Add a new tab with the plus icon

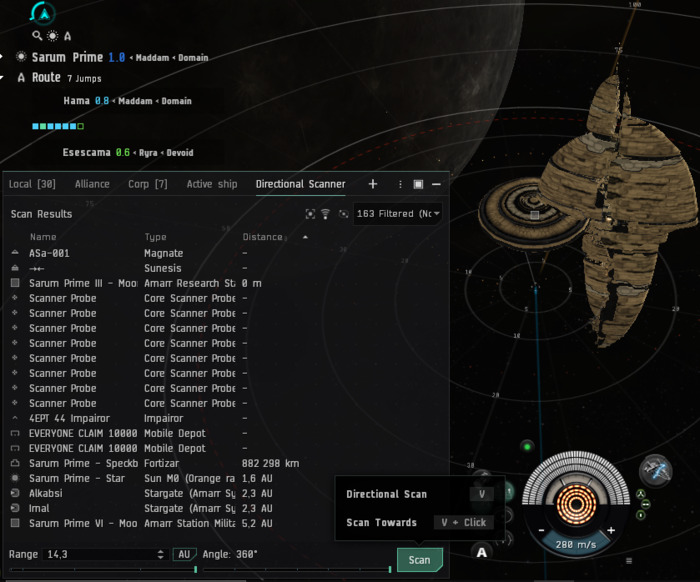click(373, 184)
